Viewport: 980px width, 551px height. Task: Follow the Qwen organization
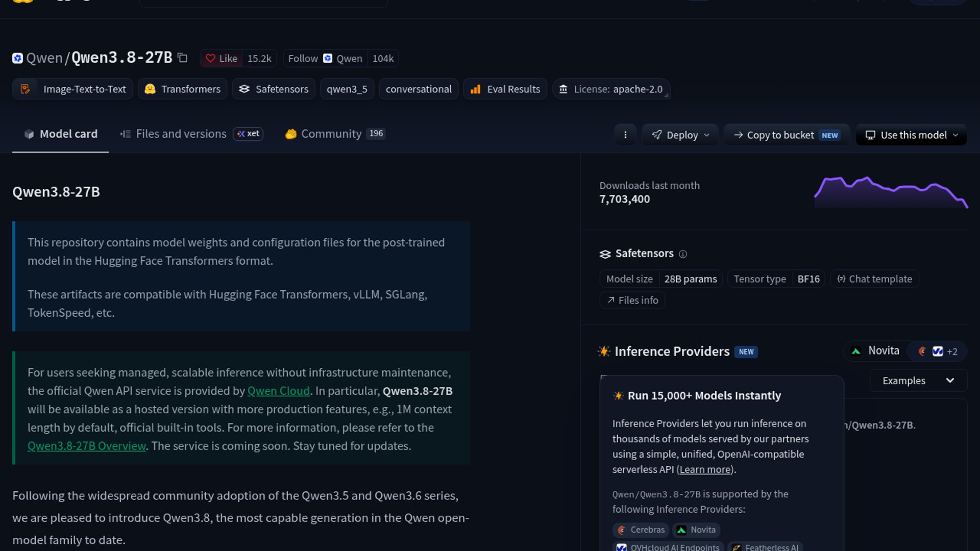(325, 59)
